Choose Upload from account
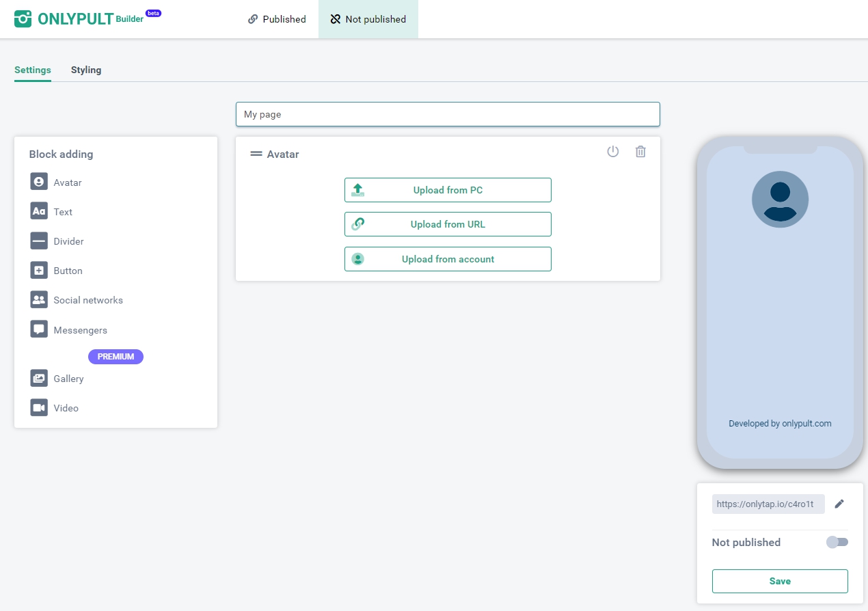The image size is (868, 611). (x=448, y=259)
